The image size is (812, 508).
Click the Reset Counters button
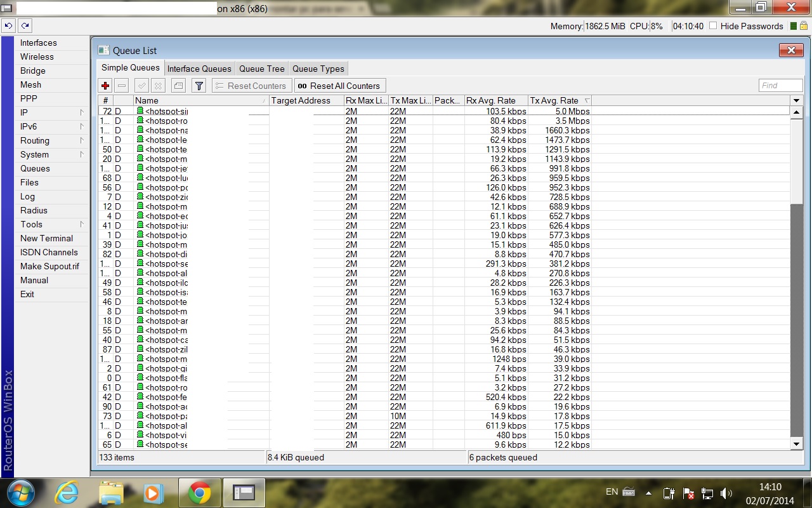point(251,86)
